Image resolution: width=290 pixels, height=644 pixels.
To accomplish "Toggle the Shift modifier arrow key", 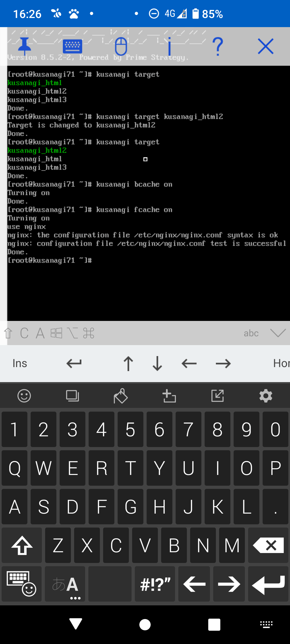I will (x=8, y=333).
